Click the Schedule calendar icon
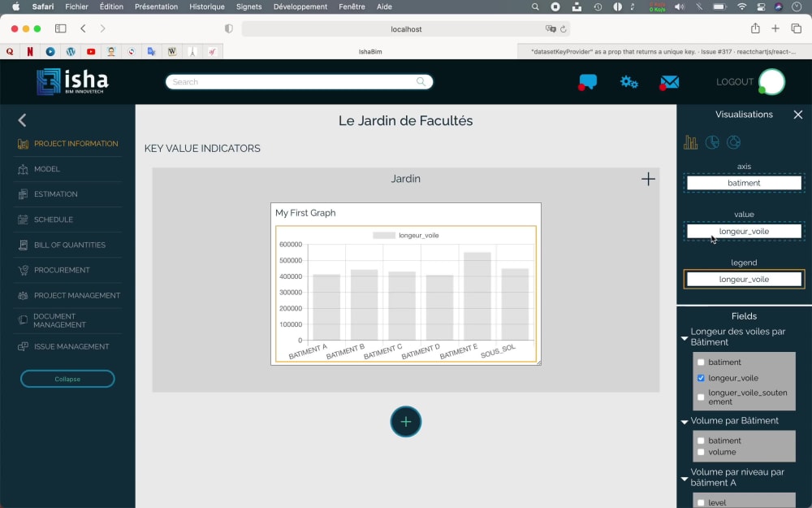The width and height of the screenshot is (812, 508). pos(23,219)
